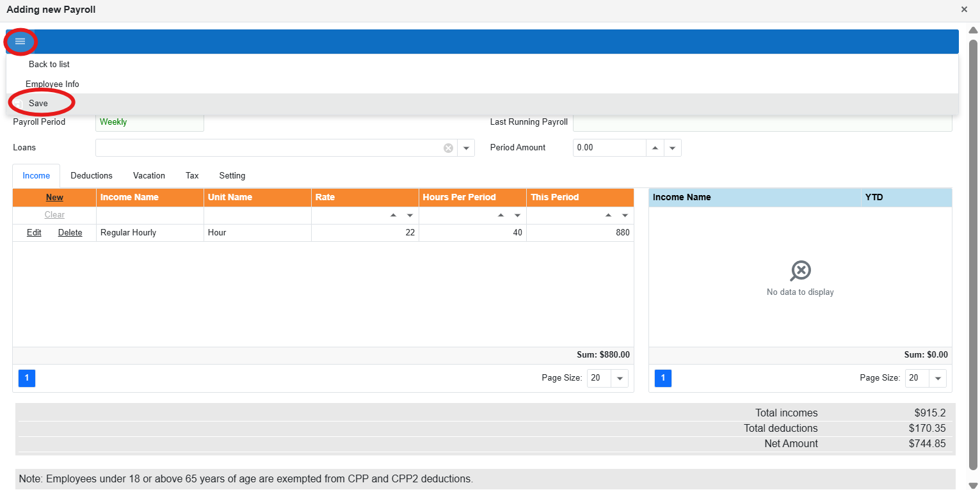Close the Adding new Payroll dialog

[x=964, y=10]
